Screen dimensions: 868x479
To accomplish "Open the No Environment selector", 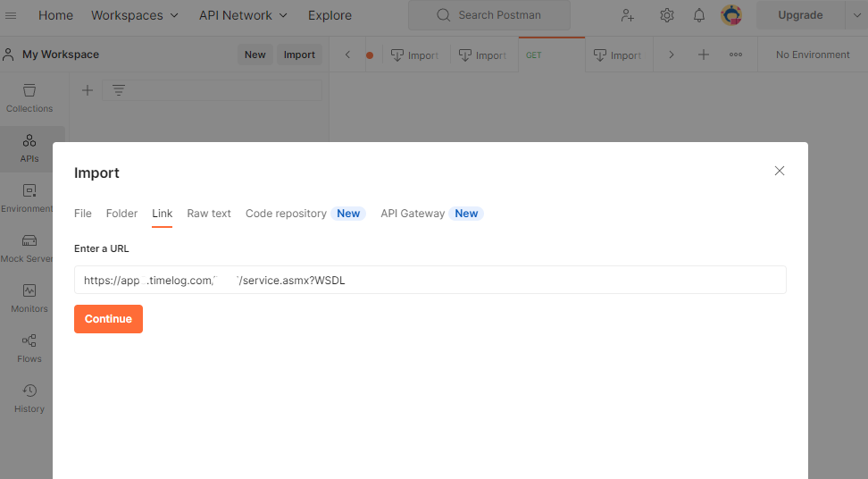I will point(812,55).
